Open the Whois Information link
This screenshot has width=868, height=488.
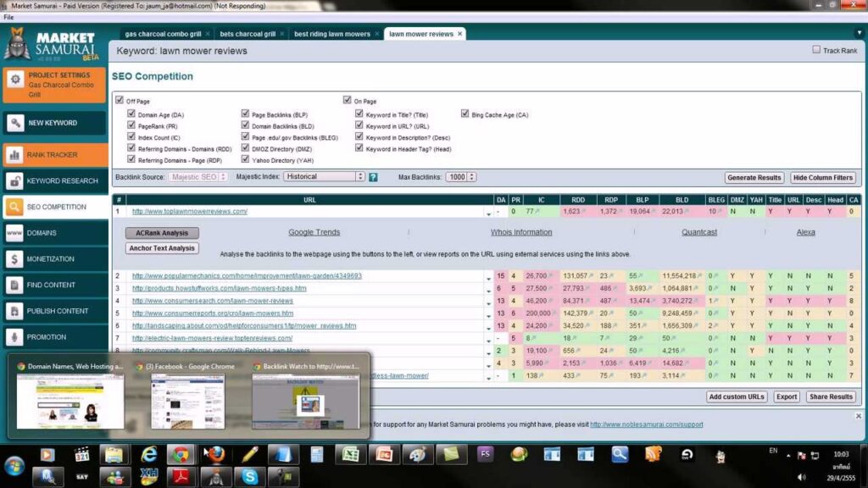[521, 232]
